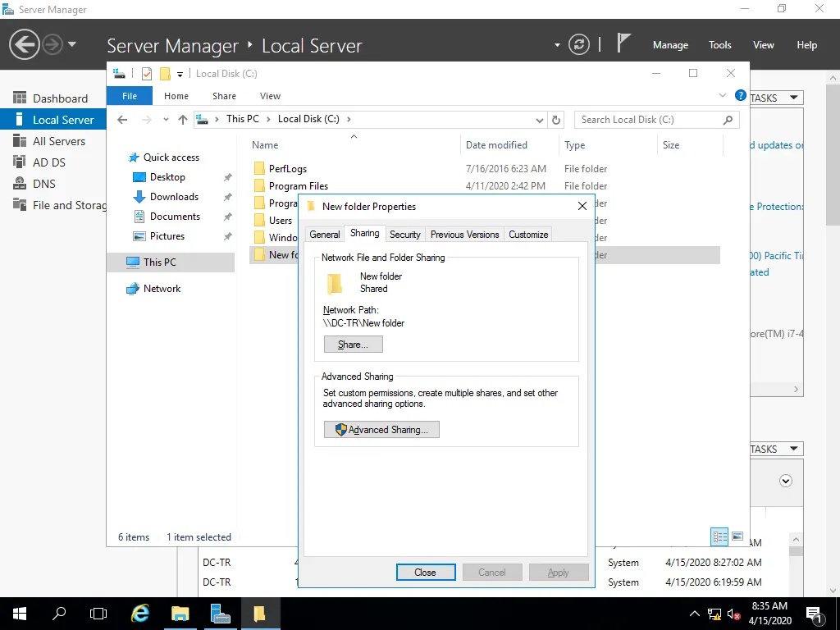Open the Previous Versions tab
840x630 pixels.
coord(464,235)
